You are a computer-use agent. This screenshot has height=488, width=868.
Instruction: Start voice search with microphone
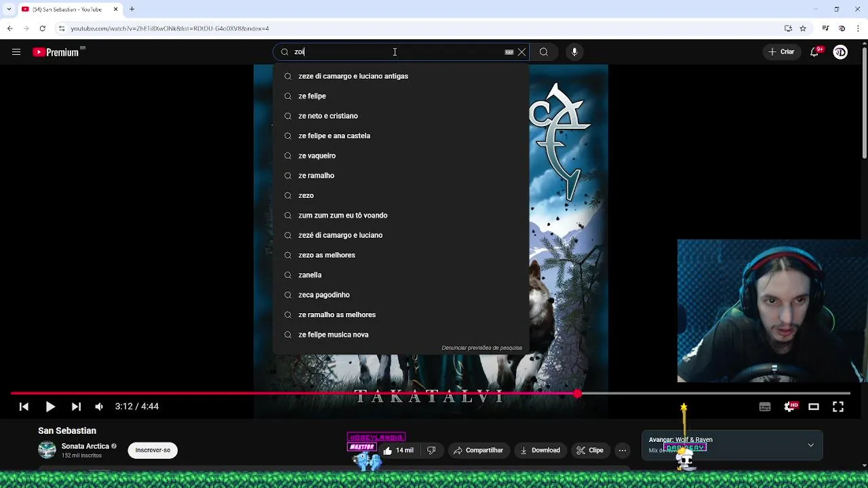[x=574, y=52]
